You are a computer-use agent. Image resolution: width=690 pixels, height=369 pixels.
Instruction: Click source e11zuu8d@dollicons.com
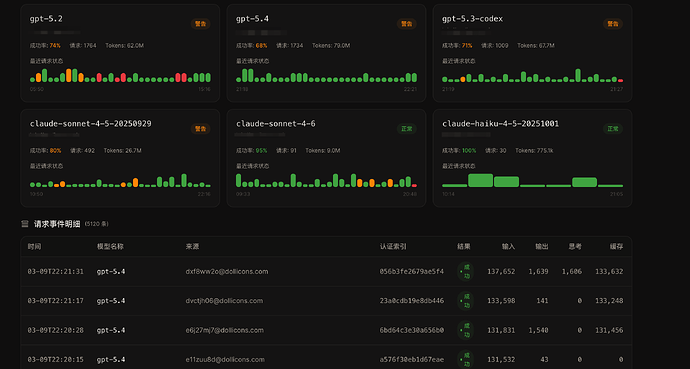click(x=225, y=360)
